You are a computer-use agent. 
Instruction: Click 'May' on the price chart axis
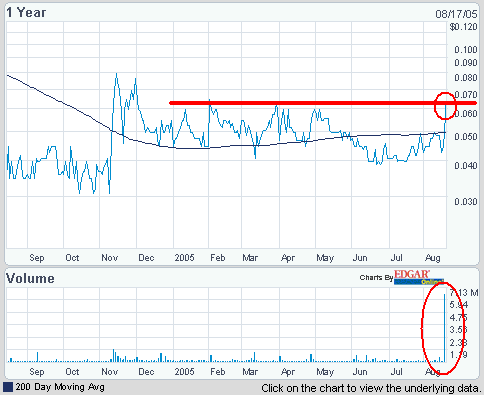(x=325, y=258)
